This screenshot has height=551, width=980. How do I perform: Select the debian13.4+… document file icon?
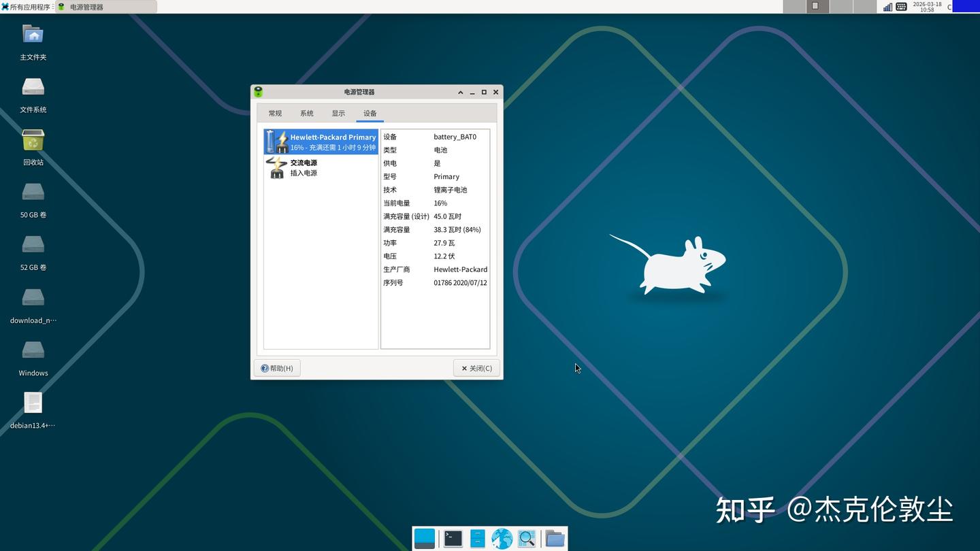33,403
